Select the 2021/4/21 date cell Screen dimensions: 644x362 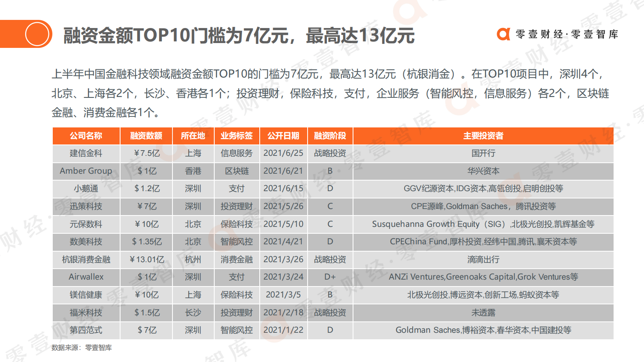click(283, 241)
